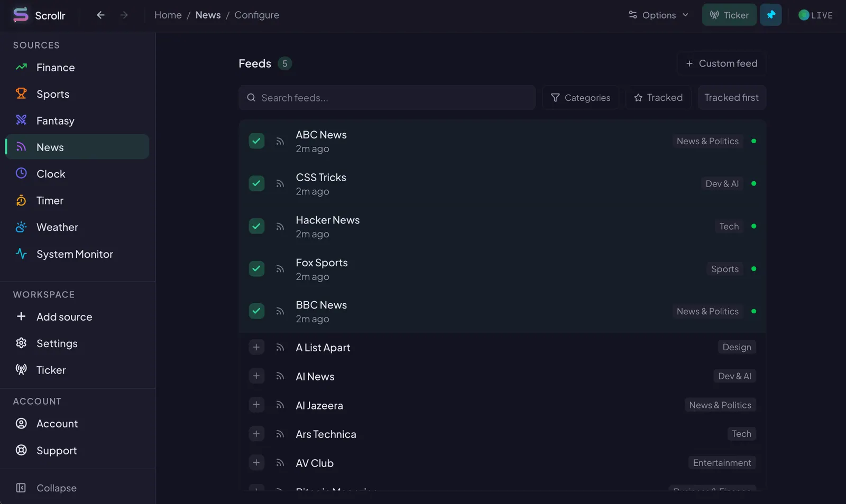Click the RSS icon beside AV Club
This screenshot has height=504, width=846.
pyautogui.click(x=280, y=463)
